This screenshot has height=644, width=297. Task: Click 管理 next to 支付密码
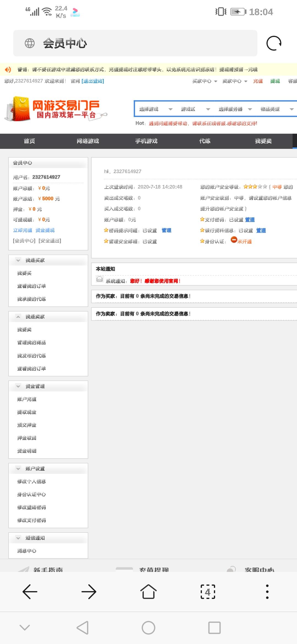pos(250,219)
